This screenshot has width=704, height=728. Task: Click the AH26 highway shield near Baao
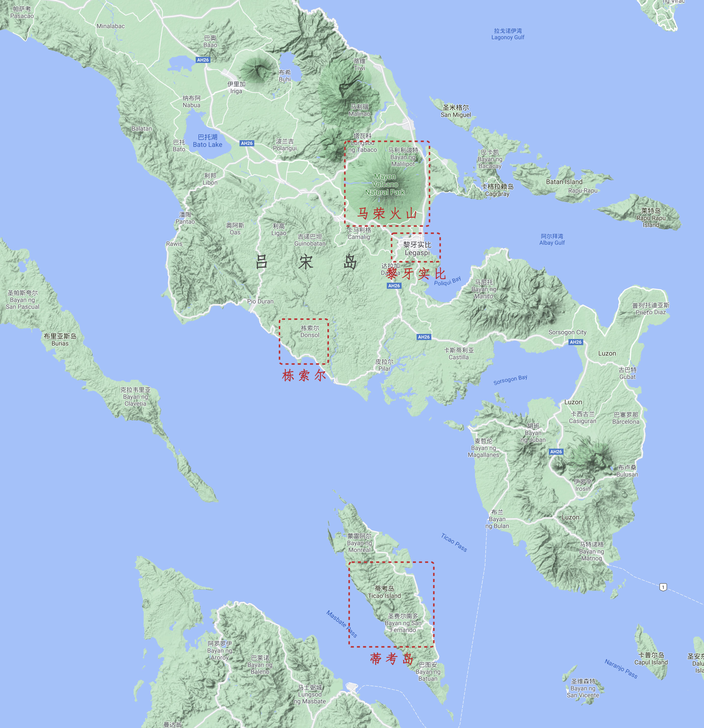click(203, 60)
